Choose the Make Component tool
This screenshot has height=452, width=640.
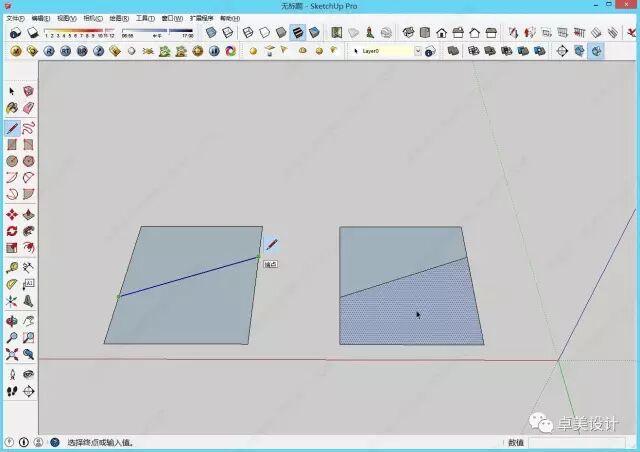28,91
